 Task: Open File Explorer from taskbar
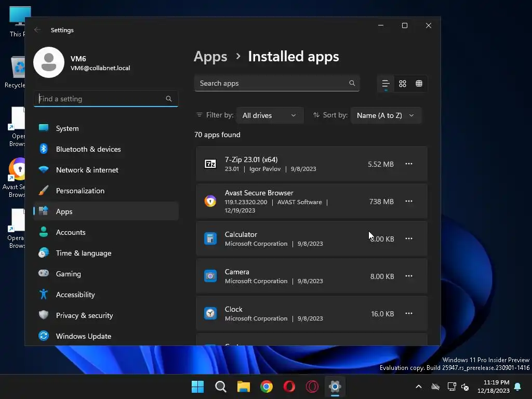pyautogui.click(x=244, y=387)
